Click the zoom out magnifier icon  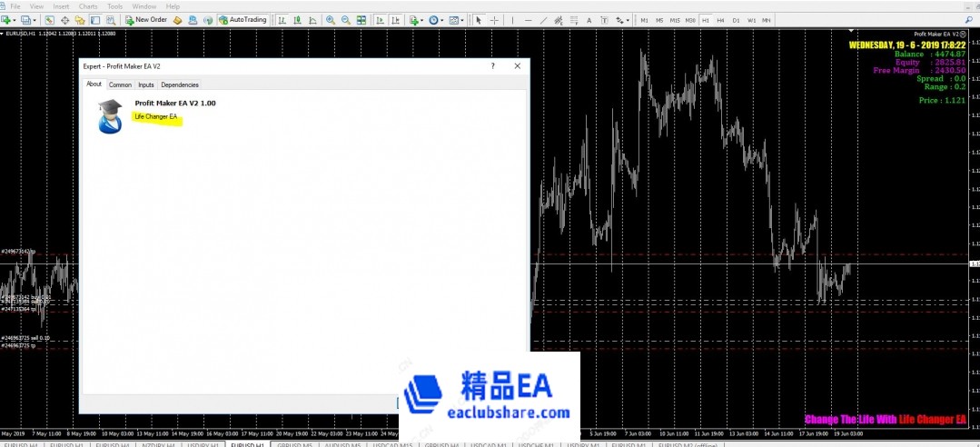click(x=345, y=19)
